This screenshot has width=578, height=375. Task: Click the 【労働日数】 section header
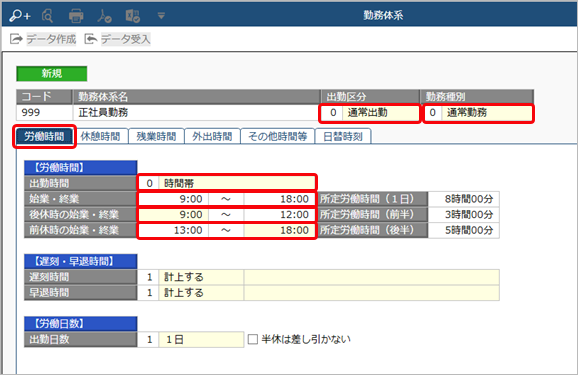81,324
